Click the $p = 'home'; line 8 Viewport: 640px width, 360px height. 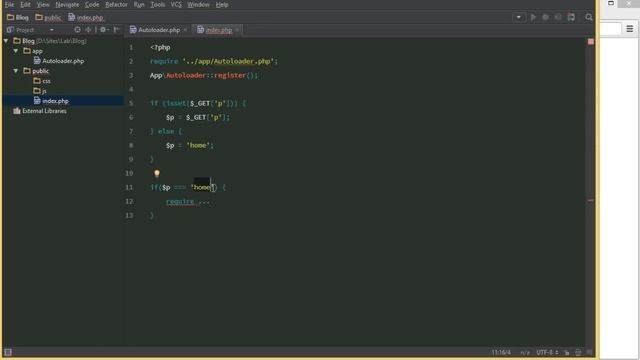click(190, 145)
